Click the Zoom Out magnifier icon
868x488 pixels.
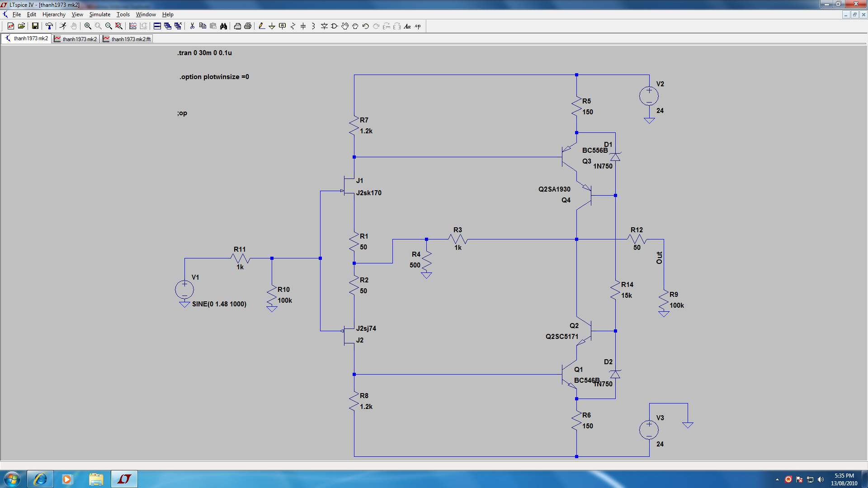108,26
